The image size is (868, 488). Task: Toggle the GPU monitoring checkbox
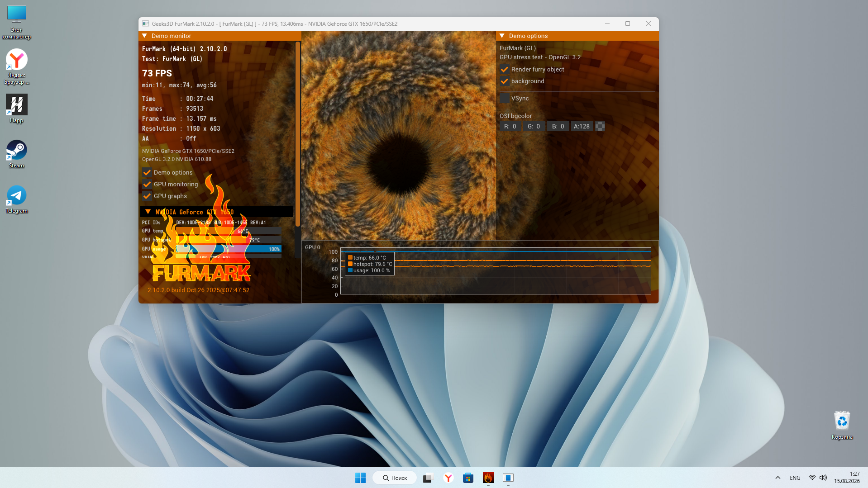(147, 184)
